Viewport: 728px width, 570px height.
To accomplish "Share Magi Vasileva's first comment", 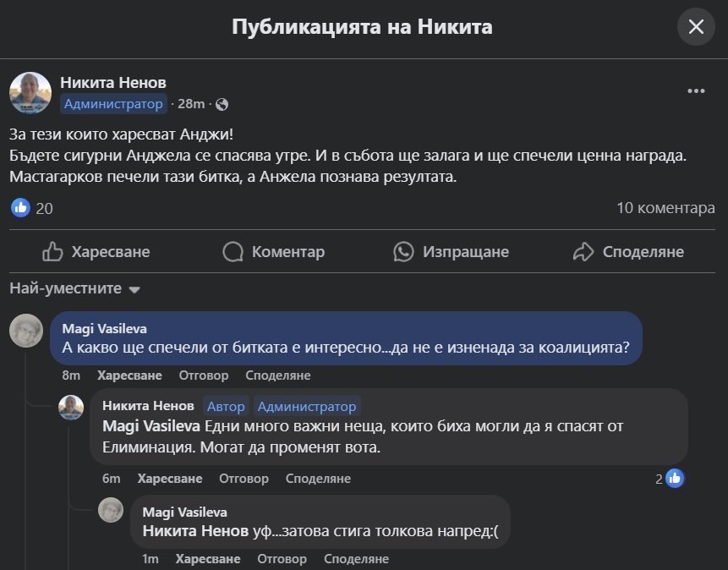I will 277,375.
